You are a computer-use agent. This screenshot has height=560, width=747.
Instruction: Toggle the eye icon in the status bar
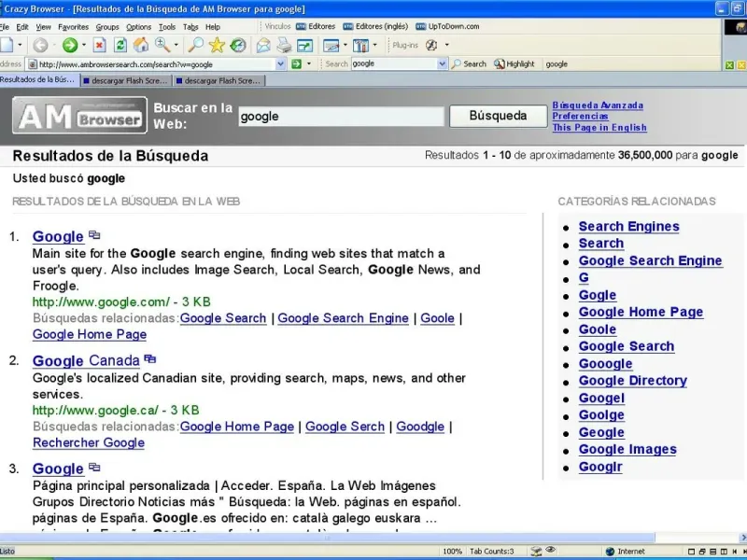[550, 550]
